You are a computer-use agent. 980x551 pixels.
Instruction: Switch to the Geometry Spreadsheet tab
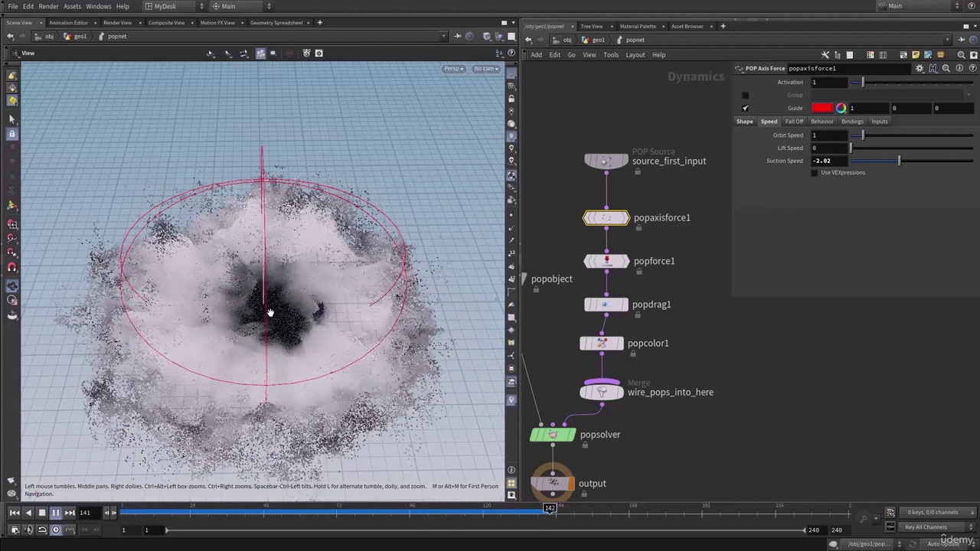[x=276, y=23]
